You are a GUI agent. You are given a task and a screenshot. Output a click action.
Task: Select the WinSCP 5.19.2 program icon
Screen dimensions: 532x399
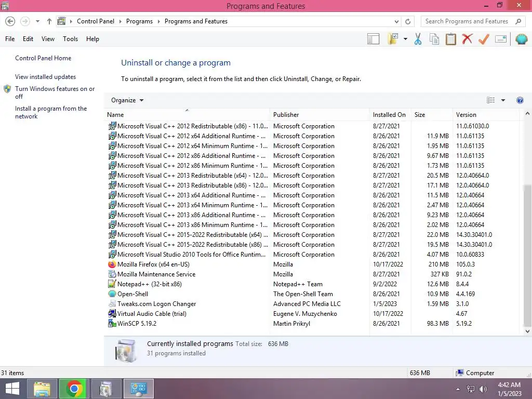coord(112,323)
